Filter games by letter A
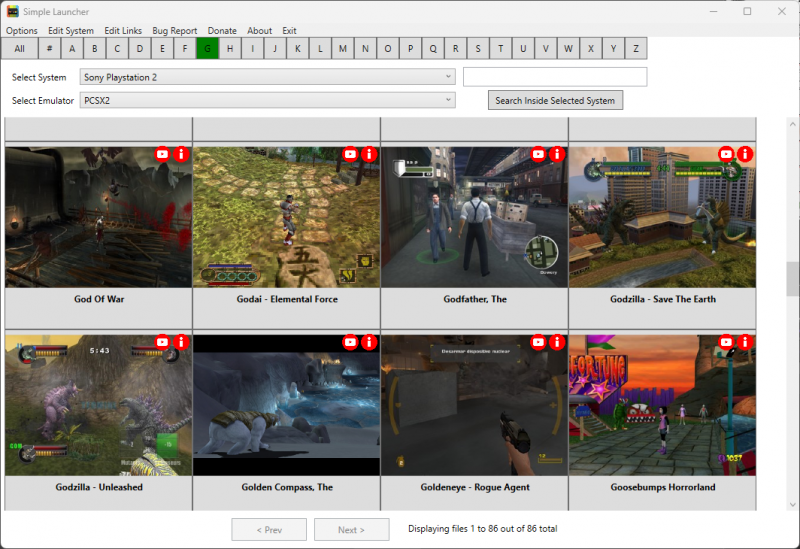The height and width of the screenshot is (549, 800). coord(72,48)
